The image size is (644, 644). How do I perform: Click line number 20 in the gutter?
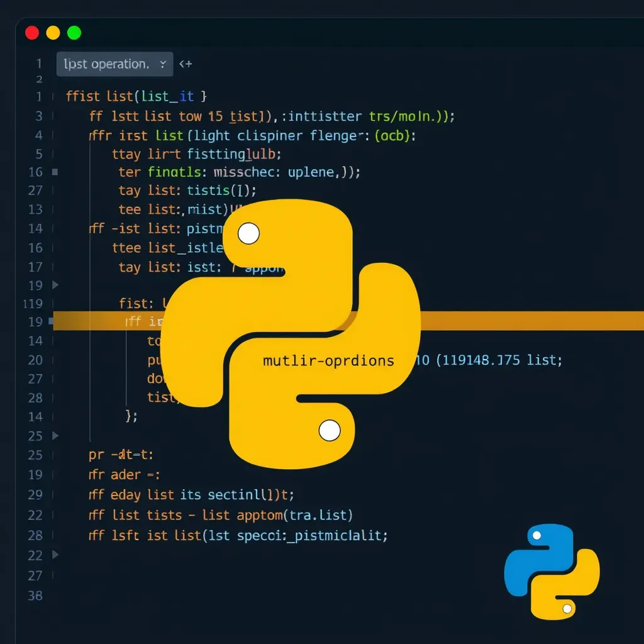[x=35, y=360]
